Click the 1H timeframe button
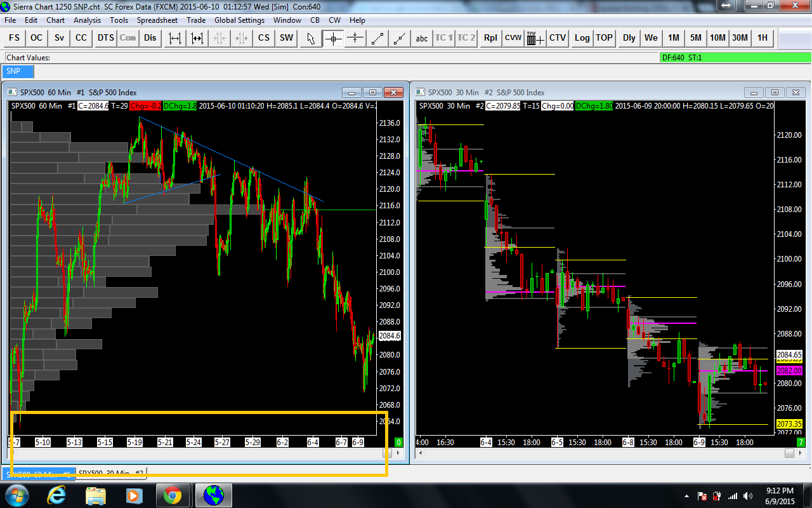The width and height of the screenshot is (812, 508). click(763, 37)
